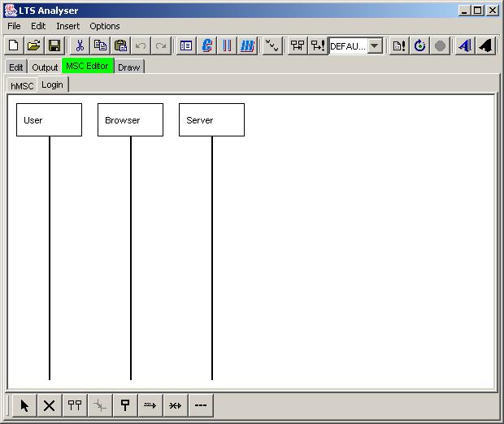504x424 pixels.
Task: Click the Server instance box
Action: coord(211,120)
